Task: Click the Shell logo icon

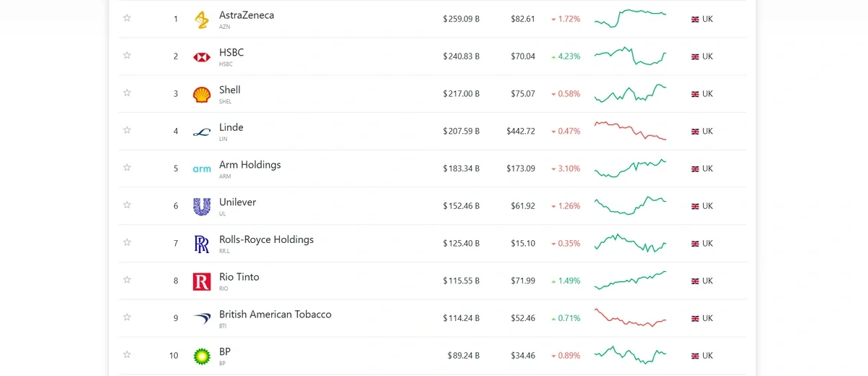Action: [202, 95]
